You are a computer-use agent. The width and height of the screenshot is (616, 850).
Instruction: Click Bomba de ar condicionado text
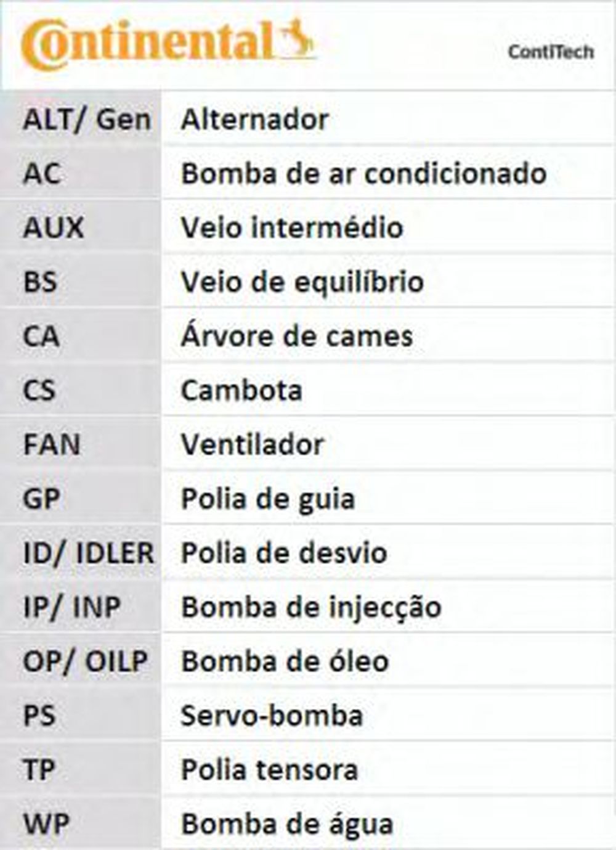click(x=363, y=174)
